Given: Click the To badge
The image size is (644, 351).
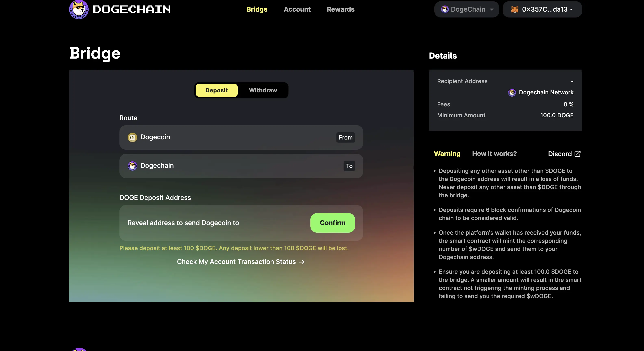Looking at the screenshot, I should click(349, 166).
